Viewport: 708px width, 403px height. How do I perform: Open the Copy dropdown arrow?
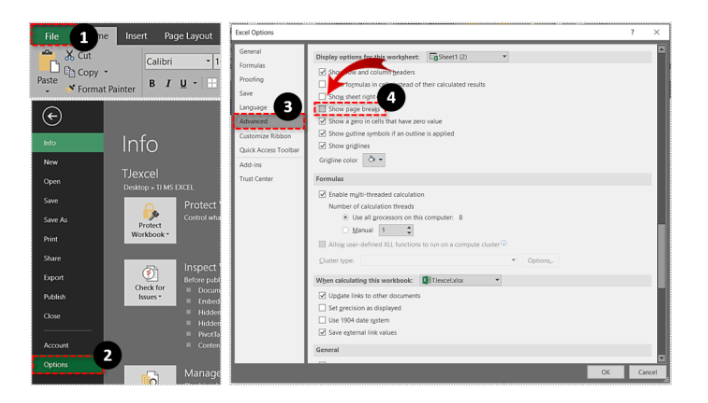(x=106, y=72)
